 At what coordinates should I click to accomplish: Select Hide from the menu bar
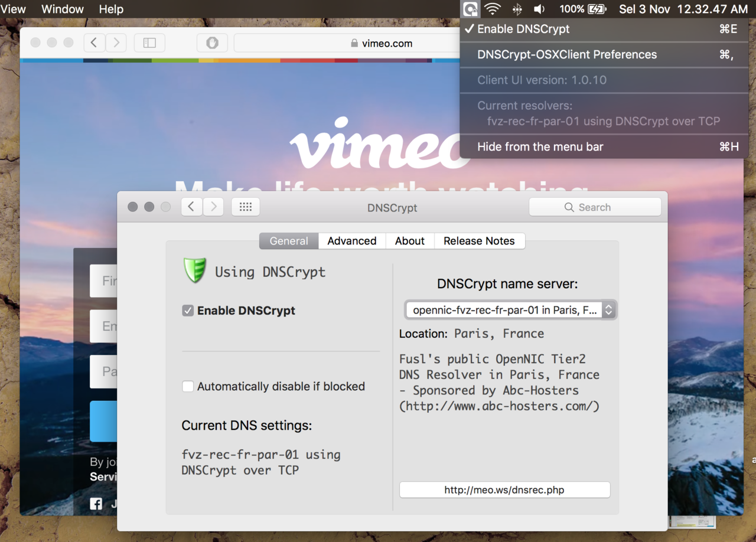(604, 146)
